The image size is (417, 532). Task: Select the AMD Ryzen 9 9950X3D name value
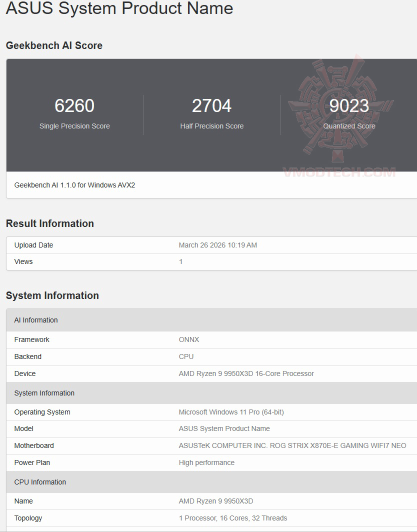[x=216, y=501]
